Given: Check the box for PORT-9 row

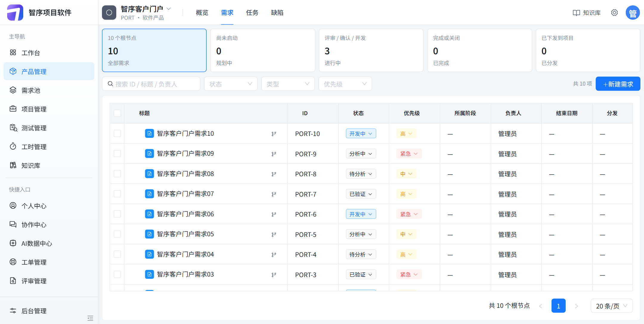Looking at the screenshot, I should [117, 153].
